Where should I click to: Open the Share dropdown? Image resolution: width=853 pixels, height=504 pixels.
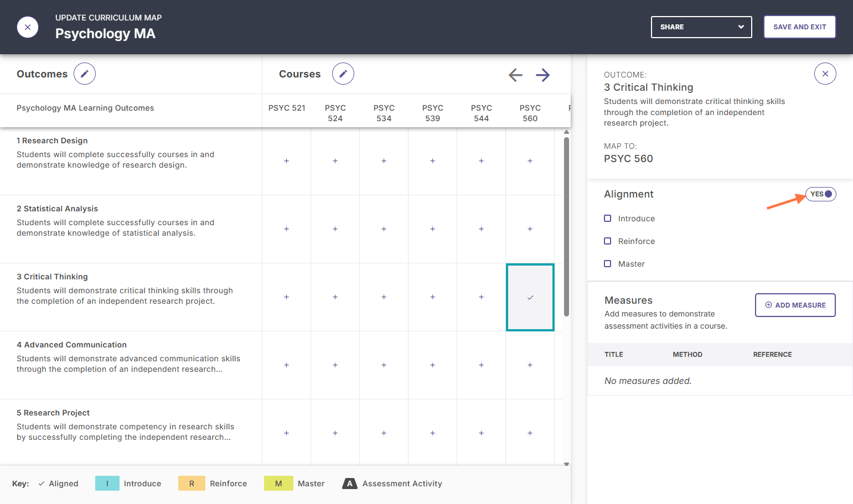click(701, 27)
